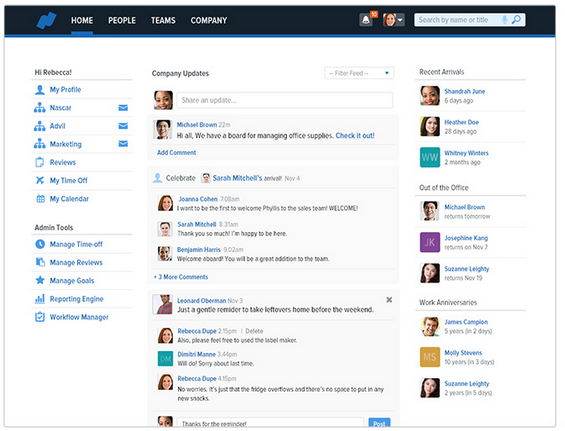
Task: Open the notifications bell icon
Action: click(x=365, y=20)
